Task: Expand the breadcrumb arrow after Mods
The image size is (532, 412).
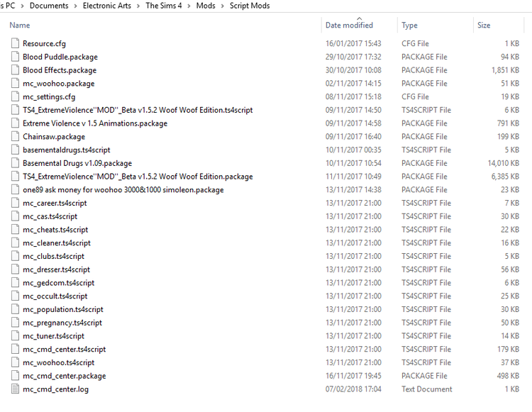Action: [x=222, y=6]
